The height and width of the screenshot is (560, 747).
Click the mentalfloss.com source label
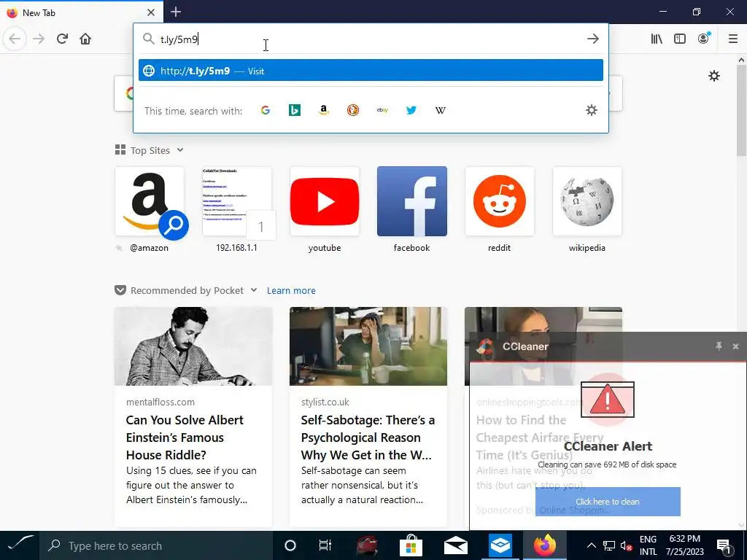[x=160, y=402]
